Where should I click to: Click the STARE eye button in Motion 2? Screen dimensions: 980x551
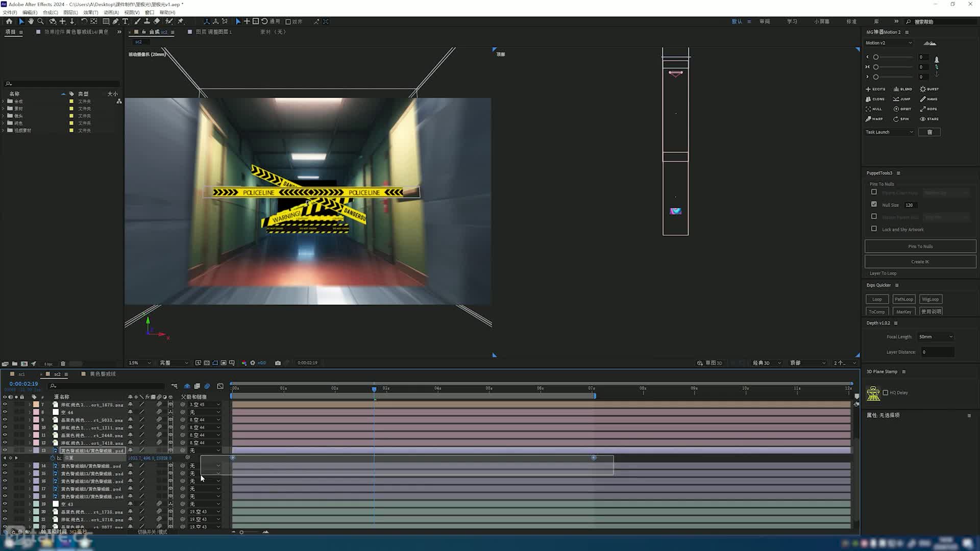pyautogui.click(x=929, y=119)
